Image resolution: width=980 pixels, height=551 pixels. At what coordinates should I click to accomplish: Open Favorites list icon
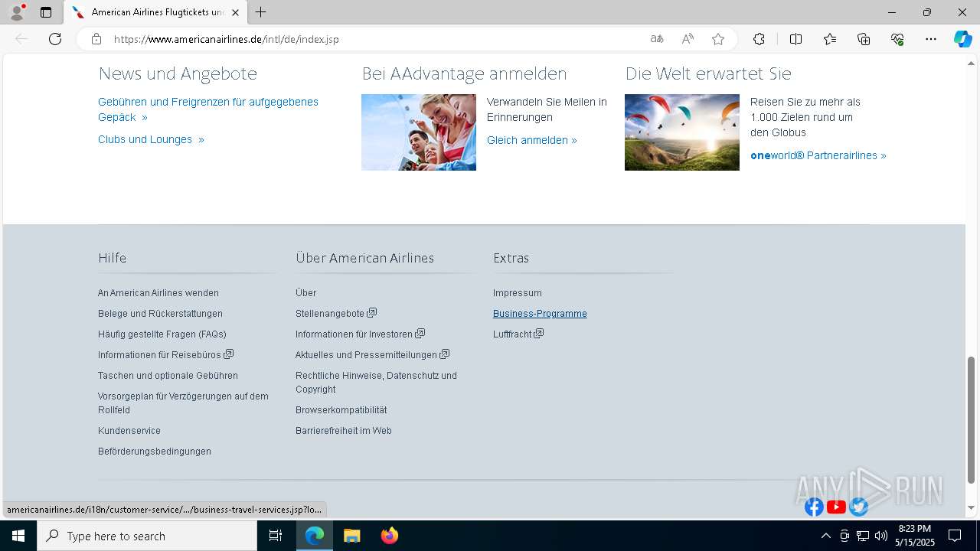(830, 39)
